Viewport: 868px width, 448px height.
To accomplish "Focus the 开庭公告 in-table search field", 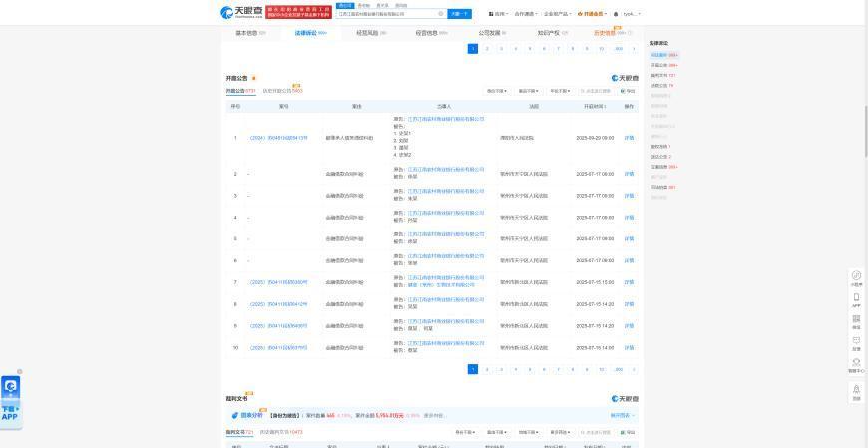I will tap(597, 91).
